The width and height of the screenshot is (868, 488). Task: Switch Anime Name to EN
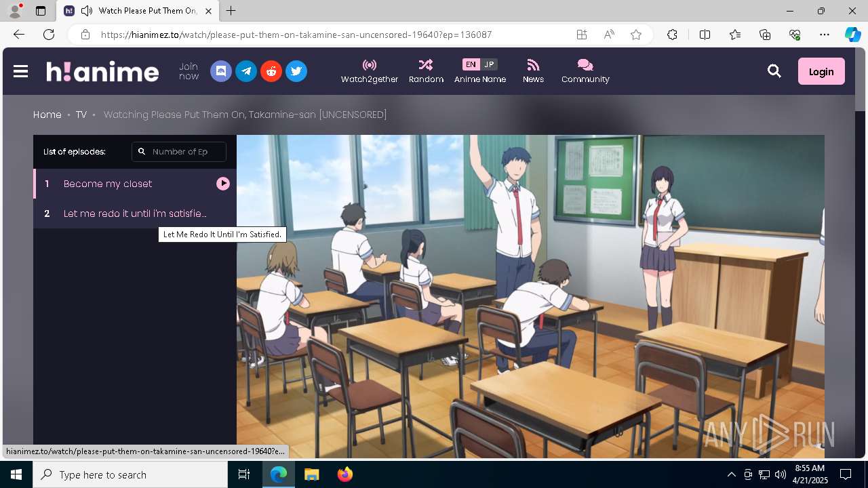tap(471, 64)
